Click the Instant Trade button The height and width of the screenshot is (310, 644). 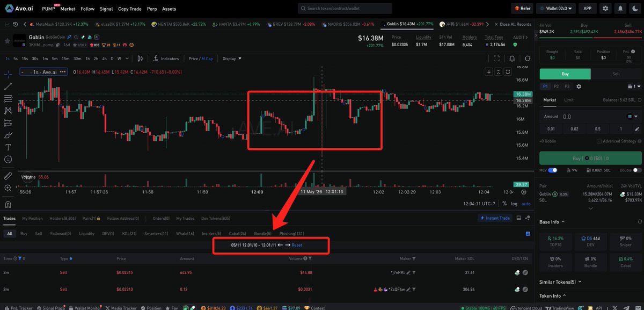(495, 218)
